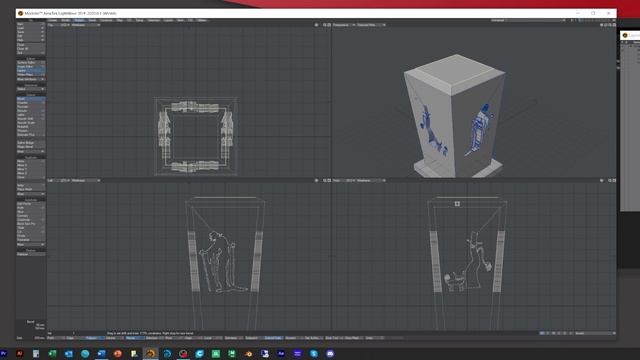
Task: Maximize the Top viewport via its icon
Action: 329,25
